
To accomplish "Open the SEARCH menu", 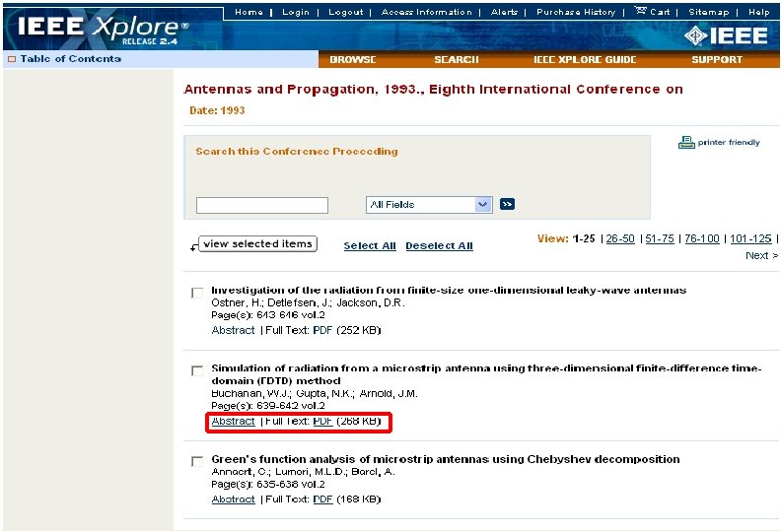I will pyautogui.click(x=457, y=60).
